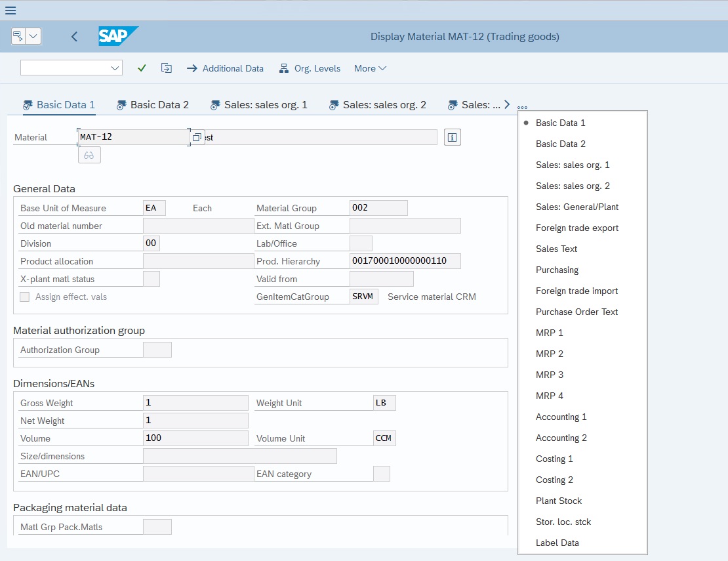Open the hamburger menu at top left

10,9
